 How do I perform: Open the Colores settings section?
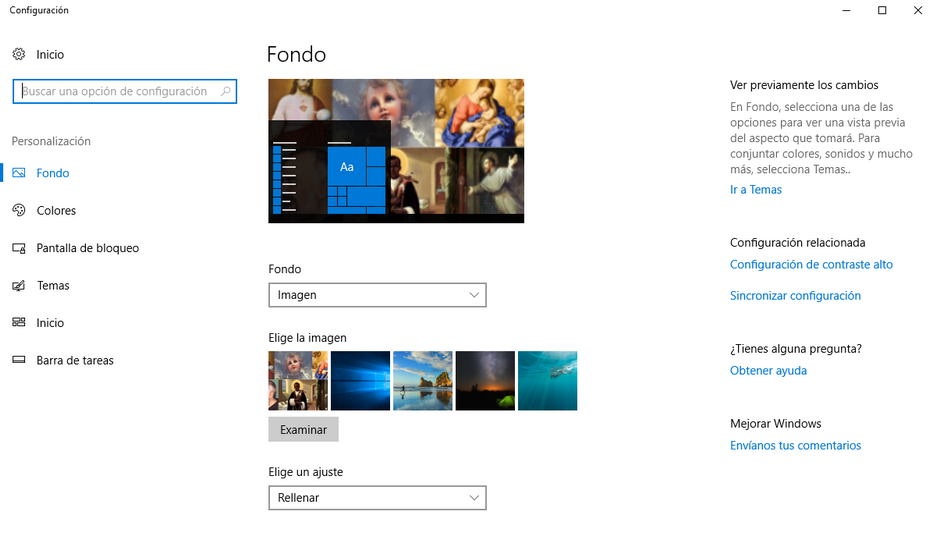(56, 211)
